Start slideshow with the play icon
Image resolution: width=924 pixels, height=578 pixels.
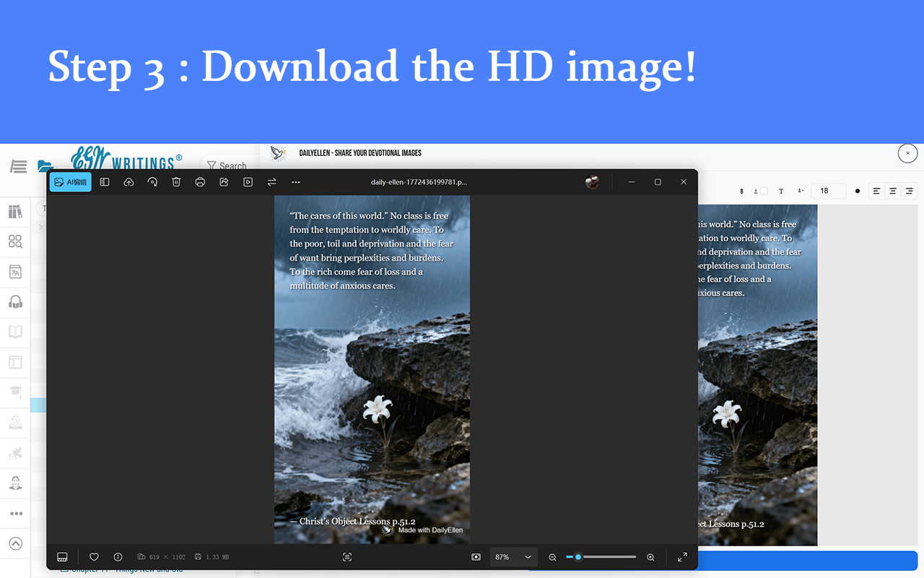[x=248, y=182]
